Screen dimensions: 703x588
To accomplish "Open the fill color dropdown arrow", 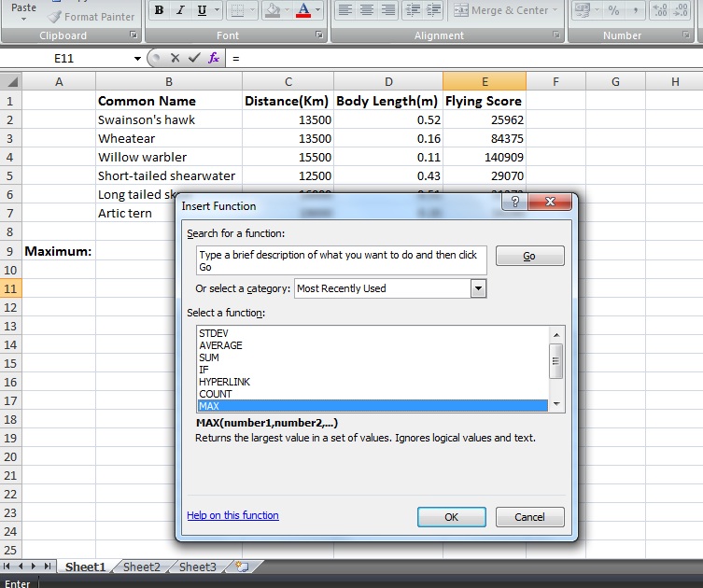I will click(288, 10).
